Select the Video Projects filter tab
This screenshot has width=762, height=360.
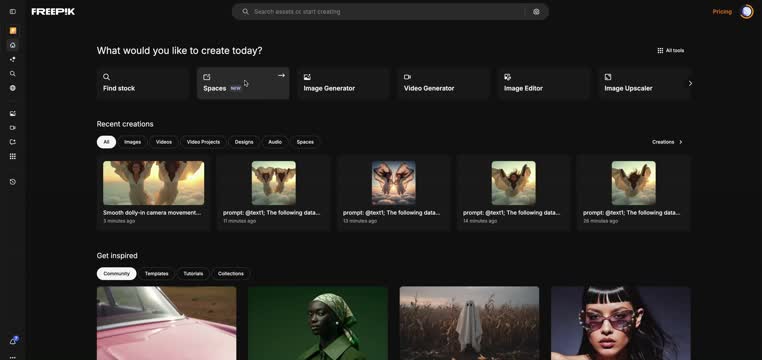(x=204, y=142)
